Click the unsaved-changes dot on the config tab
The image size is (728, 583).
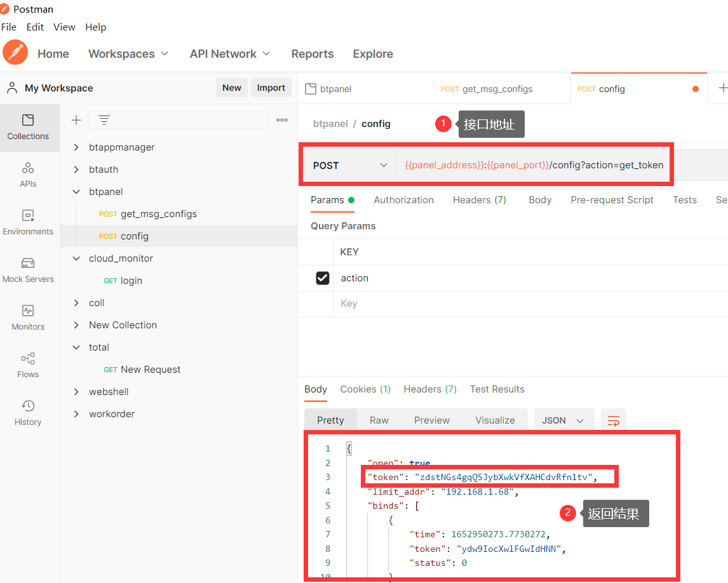click(696, 89)
